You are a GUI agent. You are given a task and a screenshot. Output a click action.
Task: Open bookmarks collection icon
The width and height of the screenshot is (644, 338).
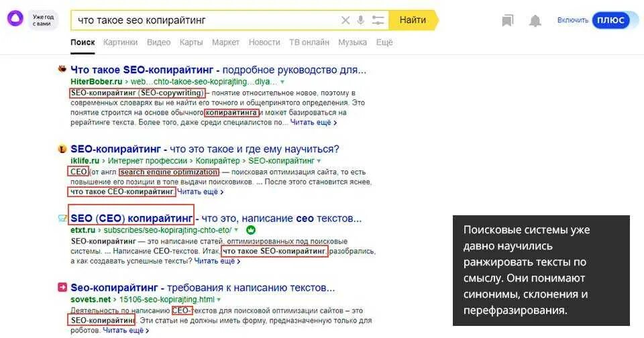pos(508,21)
